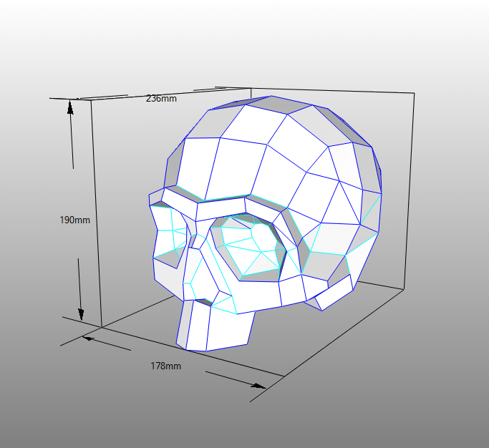Screen dimensions: 489x448
Task: Click the 178mm depth dimension label
Action: (165, 366)
